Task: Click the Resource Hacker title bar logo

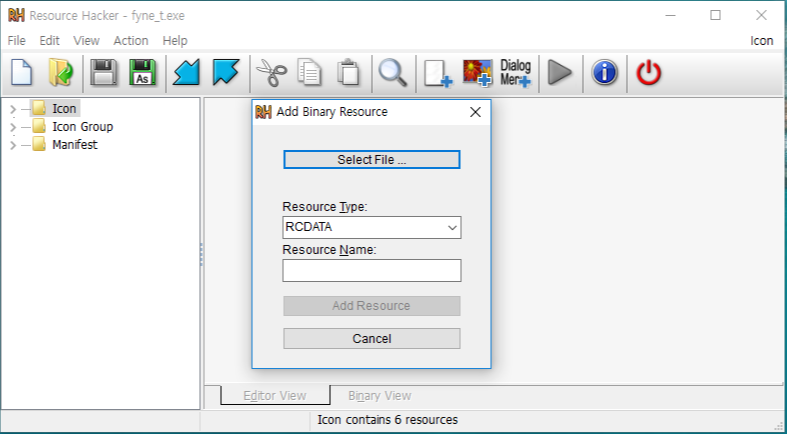Action: coord(16,15)
